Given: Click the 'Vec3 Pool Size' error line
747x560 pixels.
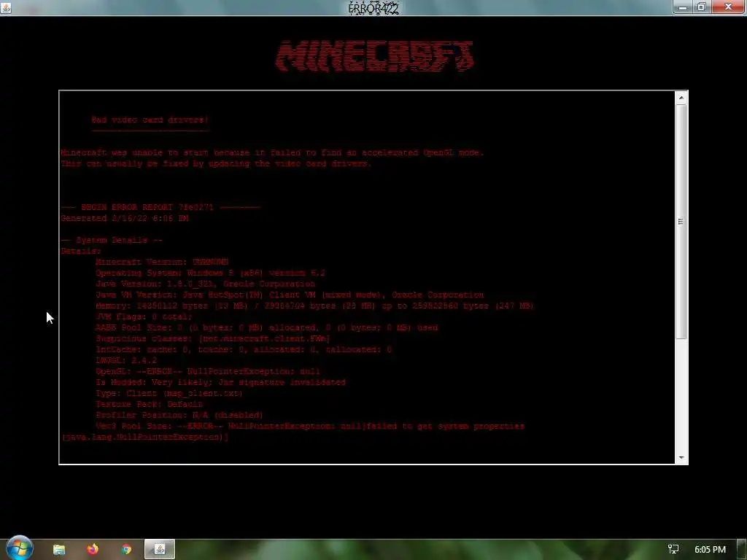Looking at the screenshot, I should [309, 426].
